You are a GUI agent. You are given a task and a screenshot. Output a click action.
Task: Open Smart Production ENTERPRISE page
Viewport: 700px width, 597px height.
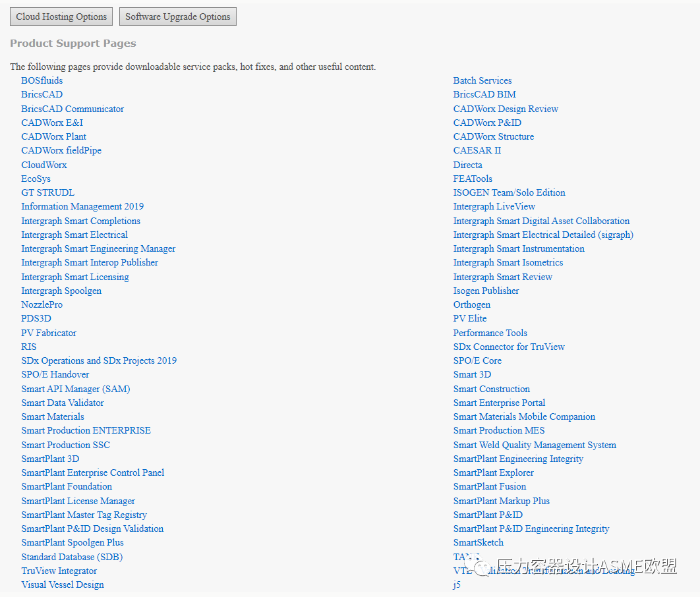86,430
